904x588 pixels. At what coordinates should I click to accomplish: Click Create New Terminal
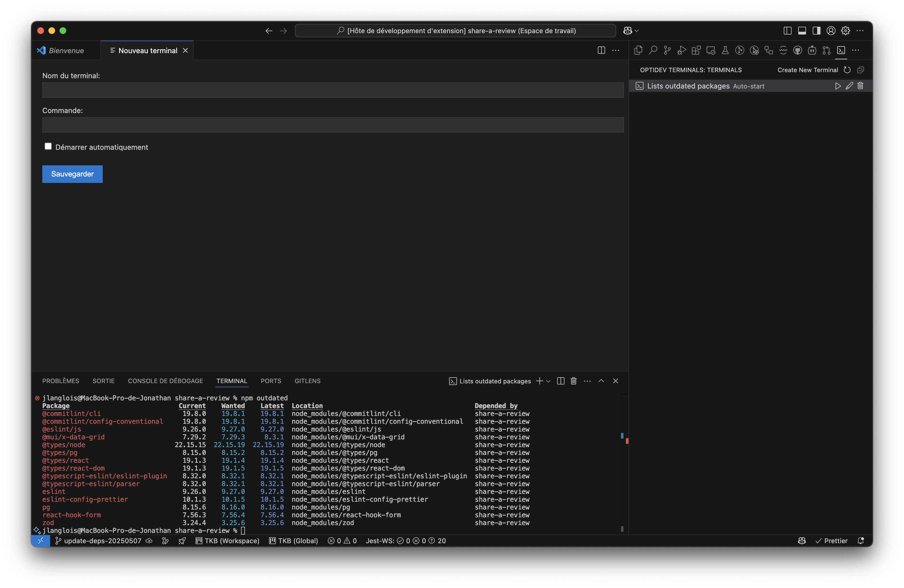807,70
